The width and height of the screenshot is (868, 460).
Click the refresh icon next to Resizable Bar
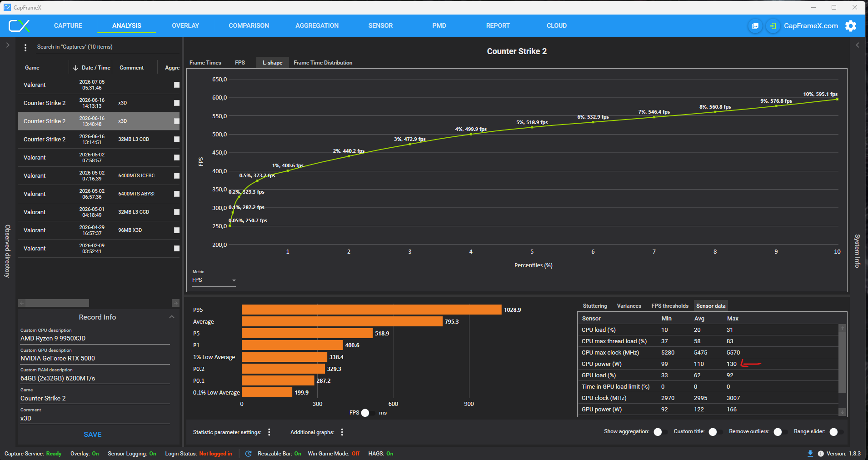248,454
